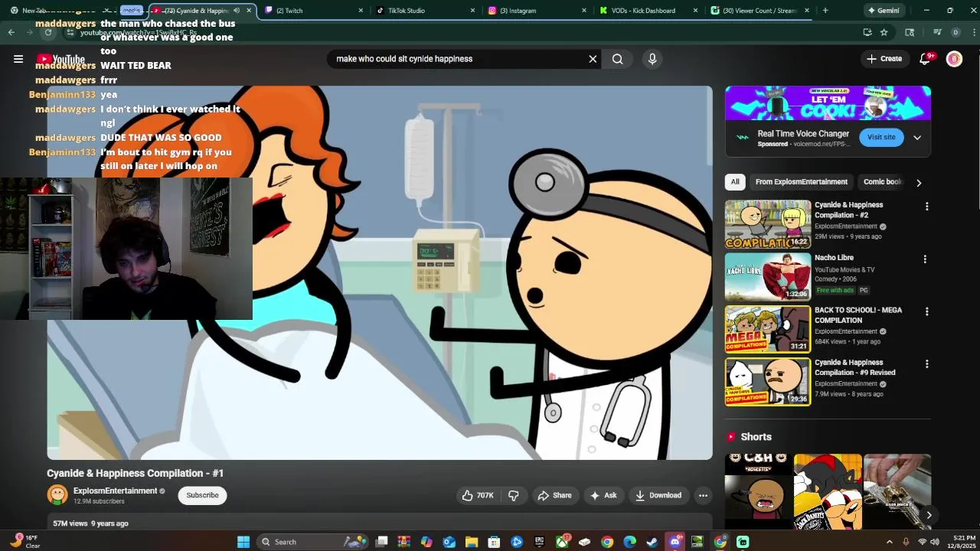Switch to VODs - Kick Dashboard tab
The height and width of the screenshot is (551, 980).
coord(648,11)
